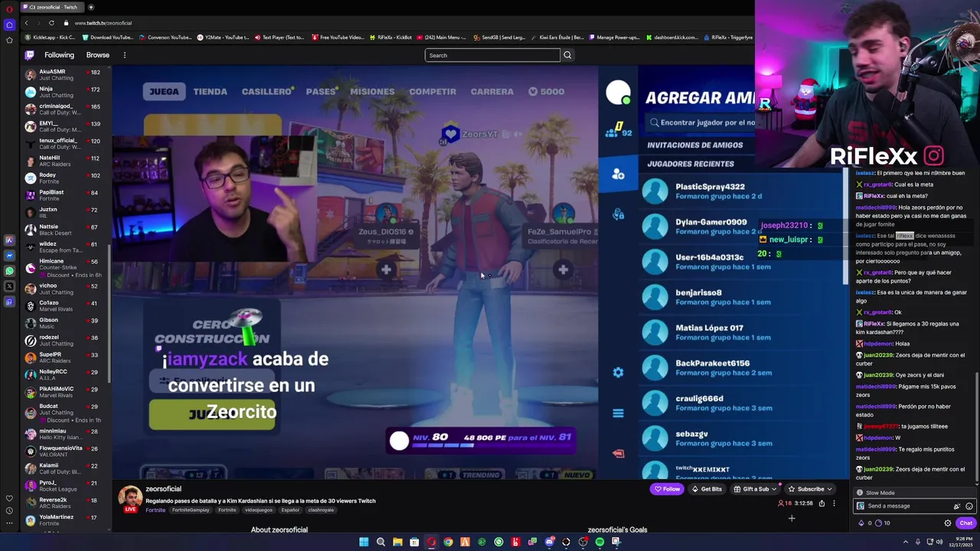
Task: Expand the Gift a Sub dropdown
Action: (x=774, y=489)
